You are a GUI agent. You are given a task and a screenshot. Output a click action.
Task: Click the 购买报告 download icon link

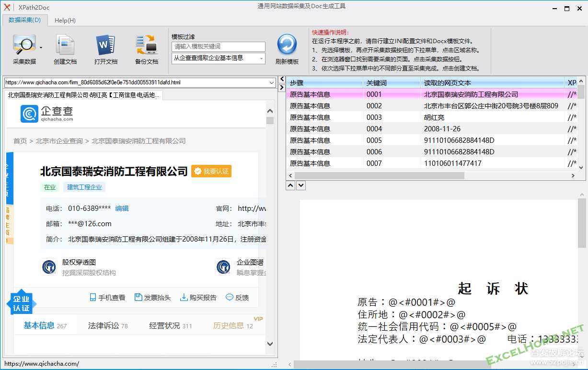coord(198,298)
